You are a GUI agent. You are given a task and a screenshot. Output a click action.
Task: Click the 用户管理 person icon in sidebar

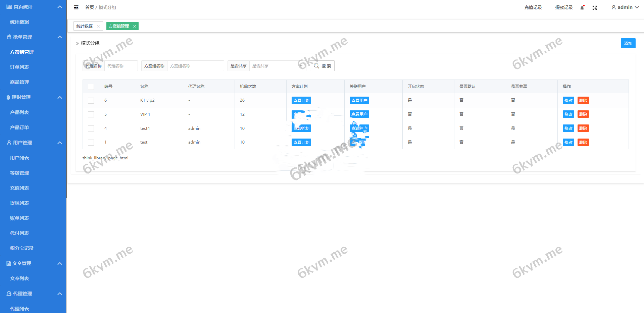9,143
